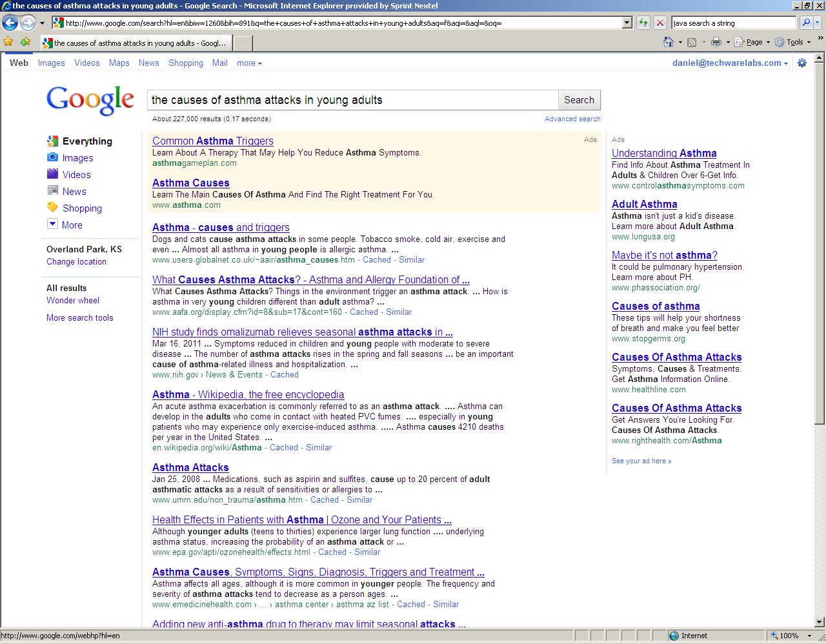Click the Home icon in command bar
This screenshot has width=826, height=644.
[x=669, y=42]
